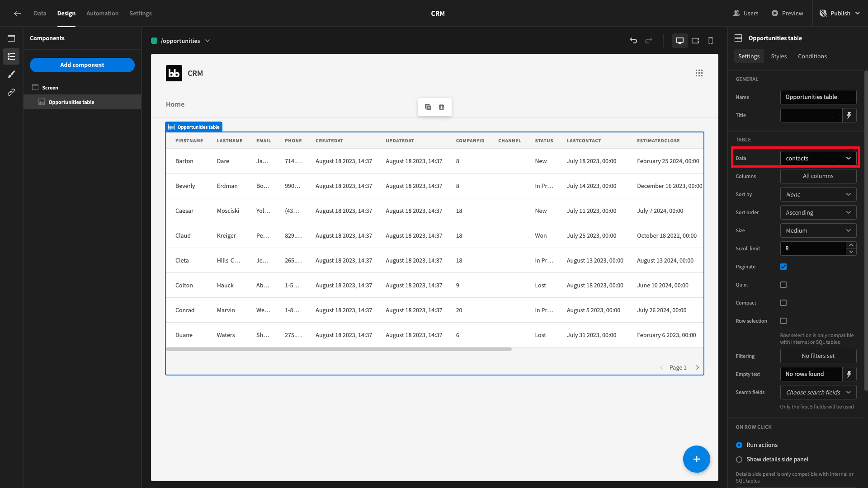868x488 pixels.
Task: Enable the Row selection checkbox
Action: [783, 321]
